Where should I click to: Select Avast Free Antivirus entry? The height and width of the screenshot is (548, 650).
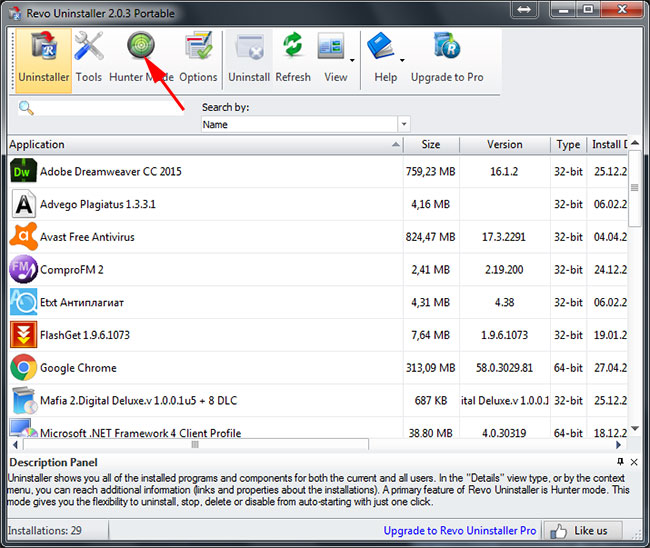[87, 237]
